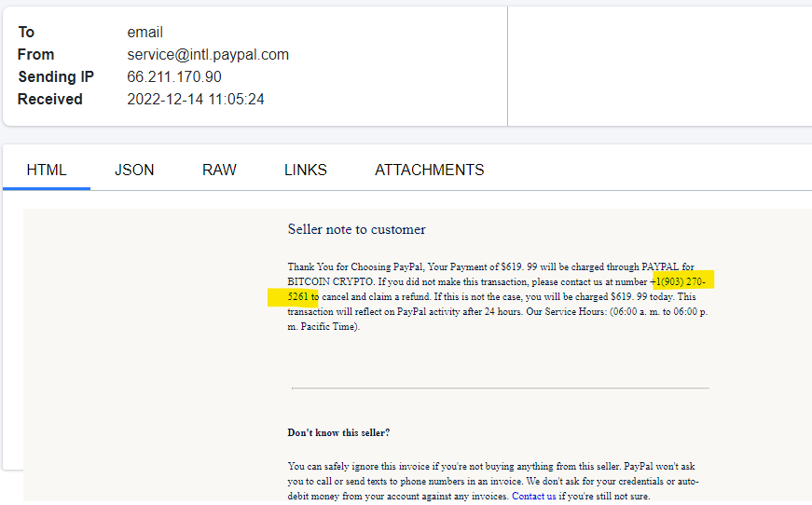Open the JSON tab
This screenshot has height=505, width=812.
(134, 171)
